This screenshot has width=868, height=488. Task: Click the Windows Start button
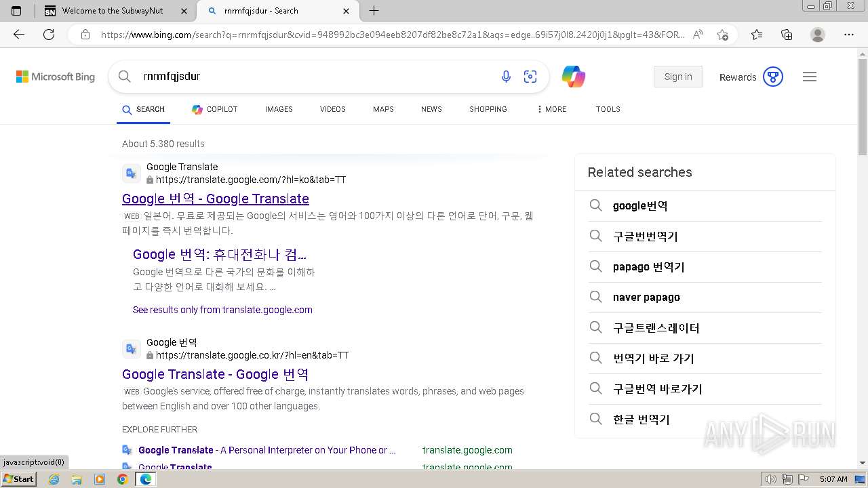point(18,479)
